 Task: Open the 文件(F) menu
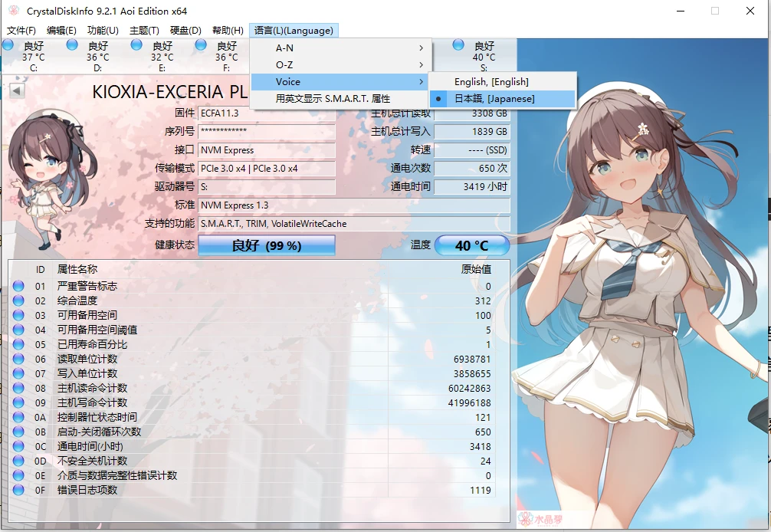point(21,31)
